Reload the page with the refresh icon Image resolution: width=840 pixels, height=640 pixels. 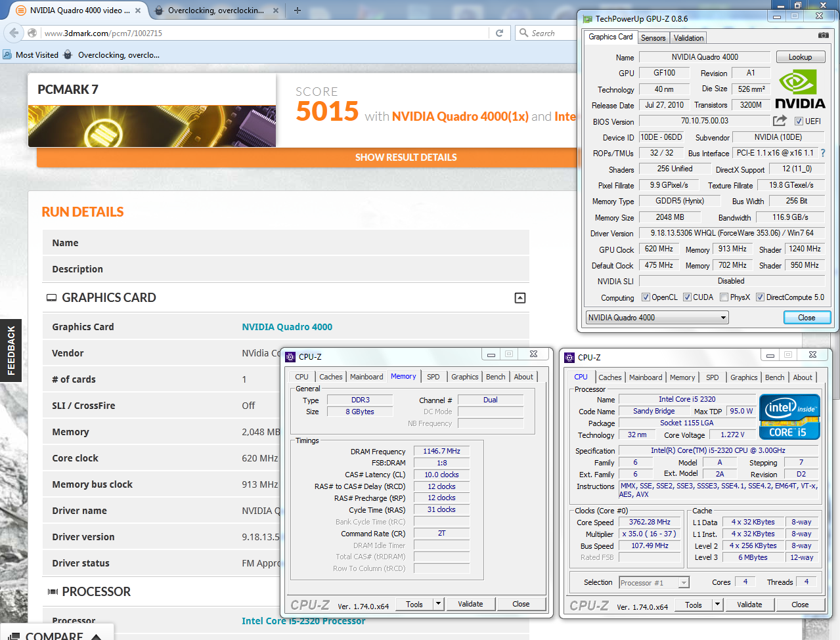(x=499, y=33)
